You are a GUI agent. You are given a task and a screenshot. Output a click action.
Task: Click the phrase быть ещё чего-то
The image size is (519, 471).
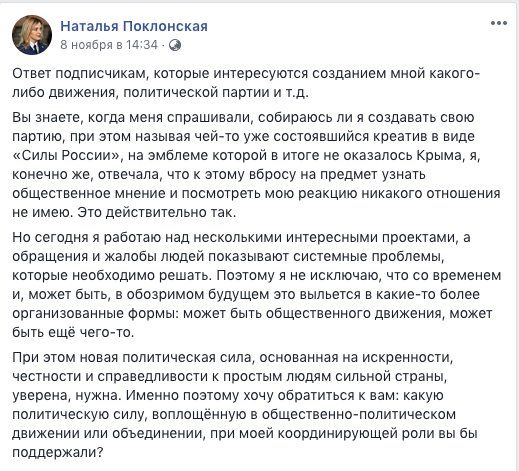click(73, 333)
